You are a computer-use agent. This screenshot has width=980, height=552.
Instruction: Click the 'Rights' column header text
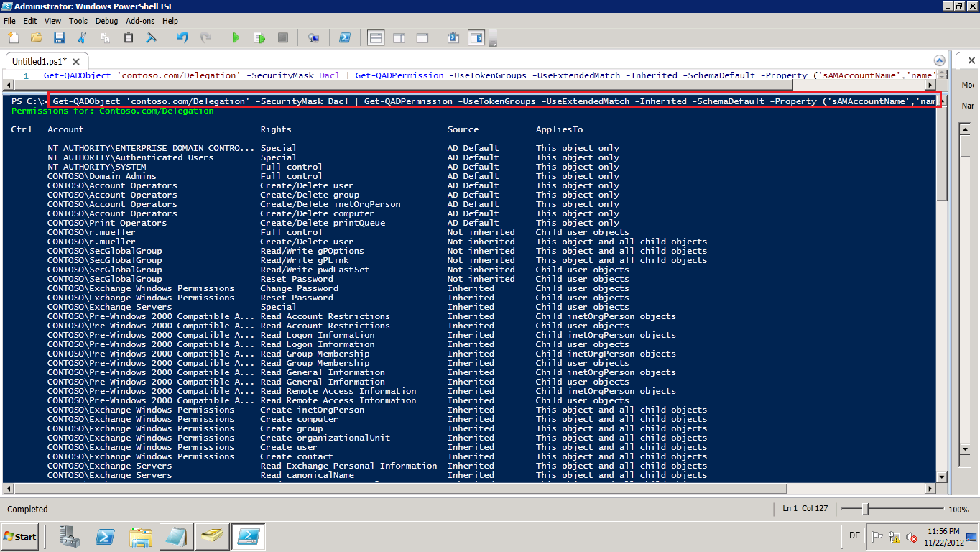[276, 129]
